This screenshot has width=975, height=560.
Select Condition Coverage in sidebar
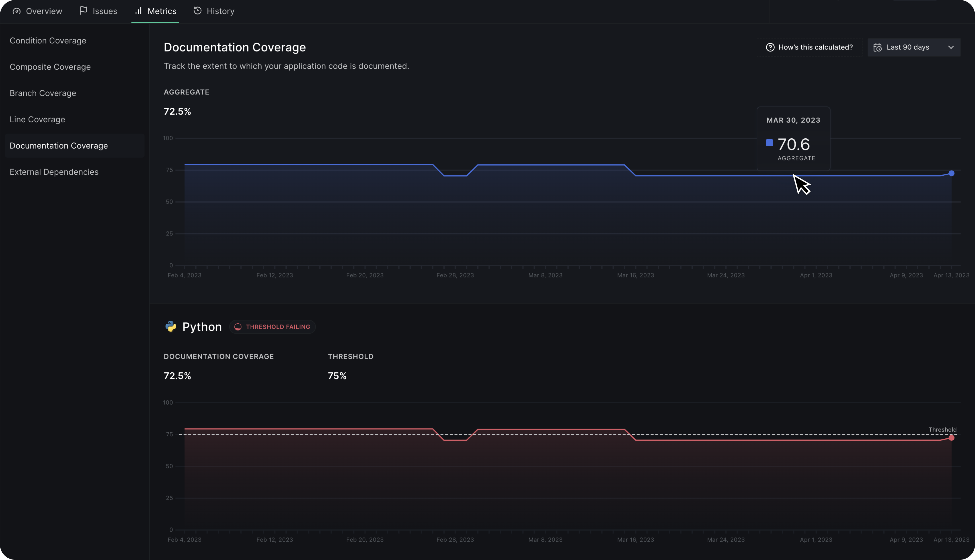click(48, 41)
